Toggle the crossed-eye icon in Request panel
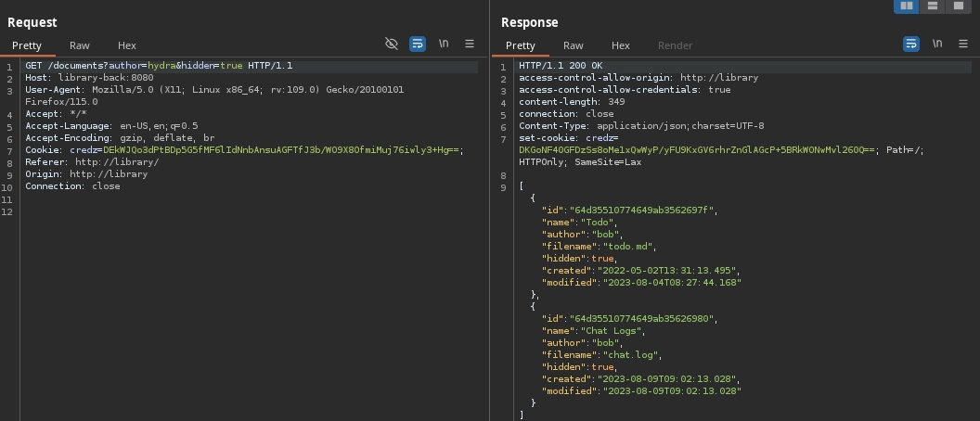This screenshot has width=980, height=421. tap(392, 44)
